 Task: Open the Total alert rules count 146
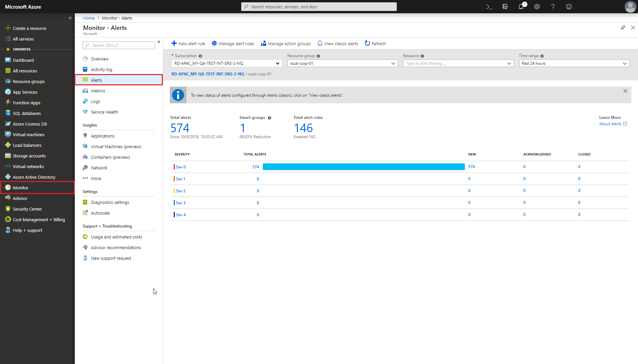tap(303, 128)
